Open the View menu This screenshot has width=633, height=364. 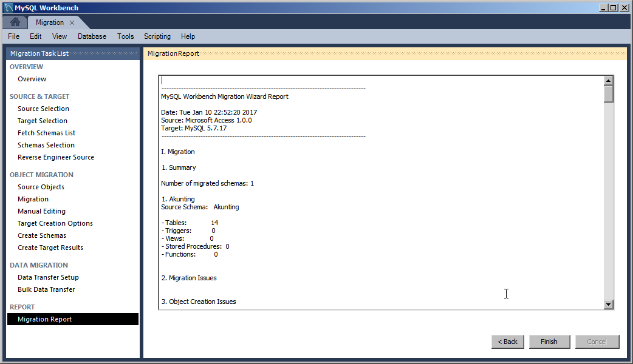(60, 36)
